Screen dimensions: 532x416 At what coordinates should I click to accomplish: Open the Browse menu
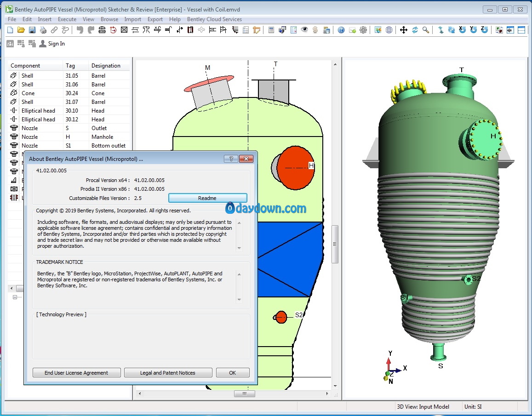[109, 19]
